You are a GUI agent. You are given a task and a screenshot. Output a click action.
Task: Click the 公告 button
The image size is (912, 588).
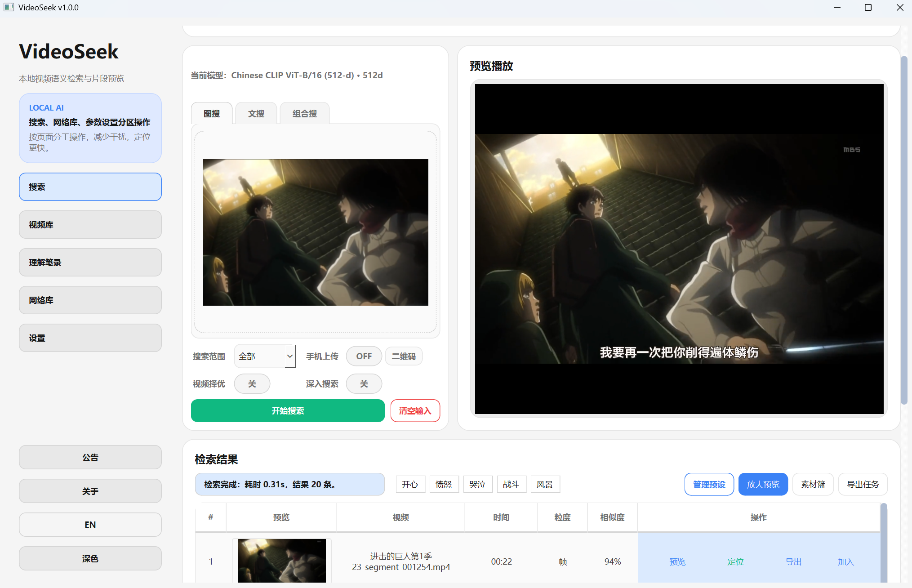pyautogui.click(x=90, y=457)
